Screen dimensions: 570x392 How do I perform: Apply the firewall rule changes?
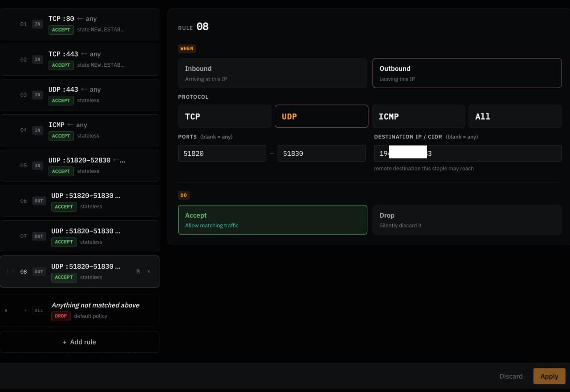pyautogui.click(x=549, y=376)
